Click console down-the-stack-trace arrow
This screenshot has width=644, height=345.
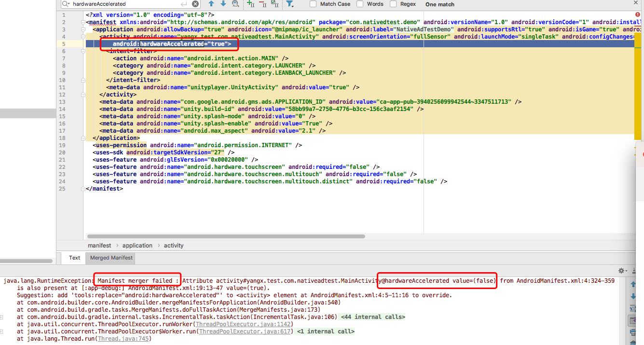(x=634, y=296)
